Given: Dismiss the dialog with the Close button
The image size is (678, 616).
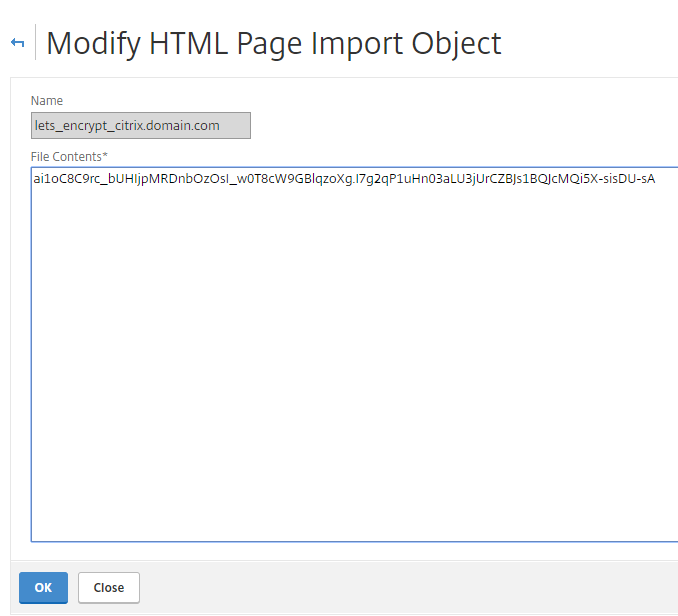Looking at the screenshot, I should pos(109,587).
